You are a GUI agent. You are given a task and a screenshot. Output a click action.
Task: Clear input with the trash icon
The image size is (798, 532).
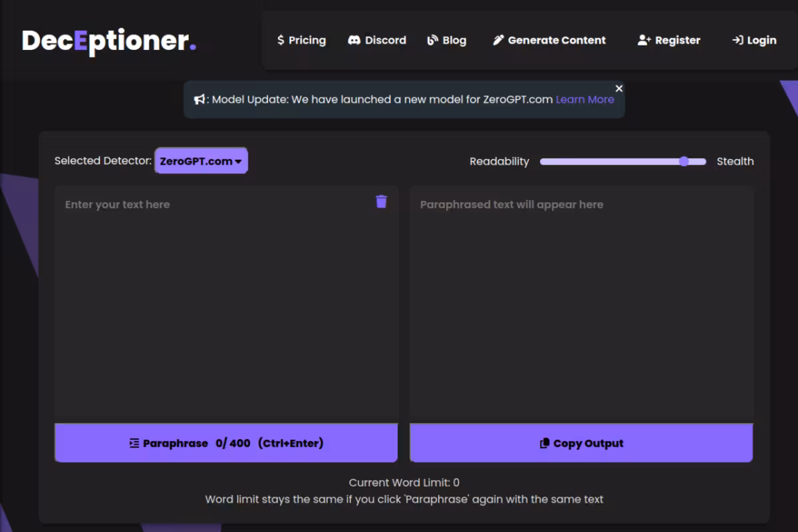pyautogui.click(x=381, y=201)
